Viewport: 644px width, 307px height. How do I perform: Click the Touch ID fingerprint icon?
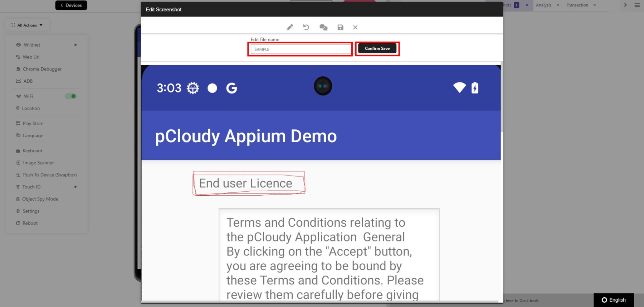[18, 187]
